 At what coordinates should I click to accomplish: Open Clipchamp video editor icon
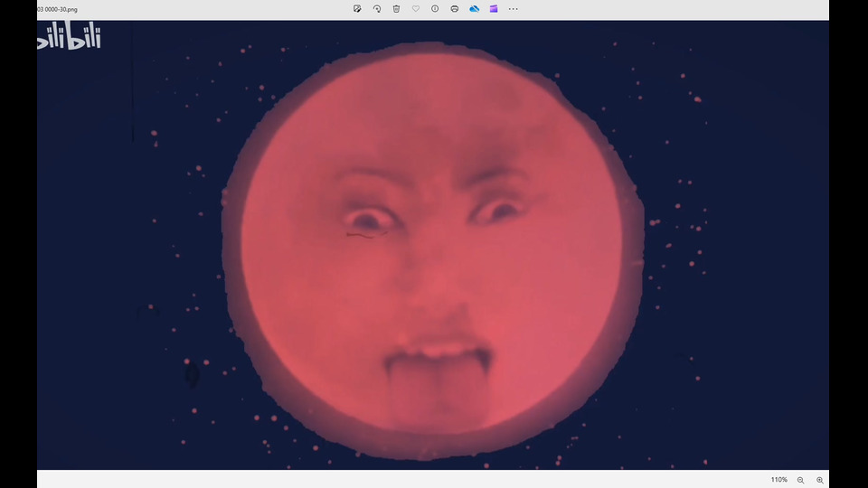pos(494,9)
